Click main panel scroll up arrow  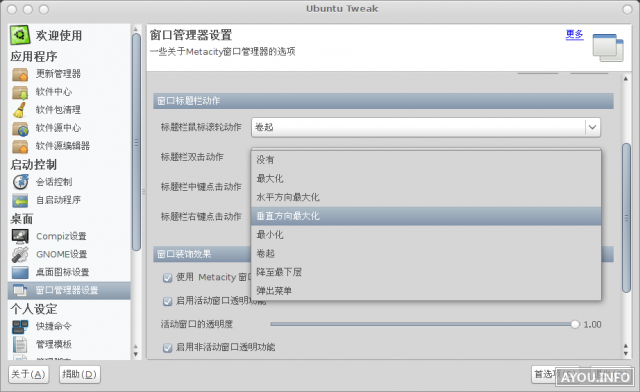coord(626,78)
